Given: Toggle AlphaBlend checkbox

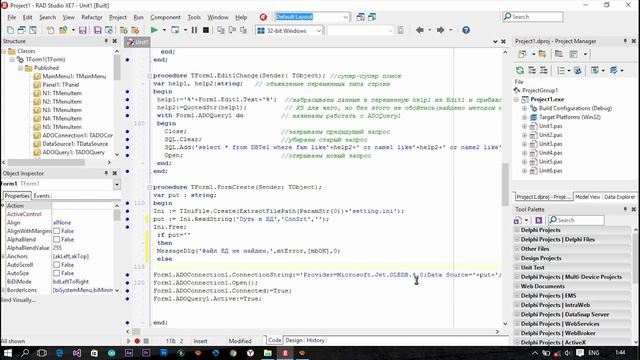Looking at the screenshot, I should pyautogui.click(x=57, y=240).
